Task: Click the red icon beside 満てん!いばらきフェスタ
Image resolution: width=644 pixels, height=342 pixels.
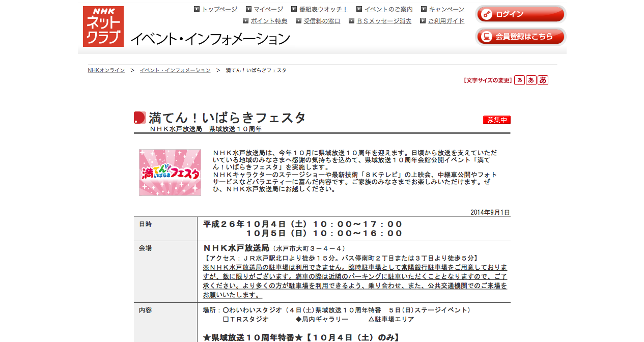Action: pos(140,118)
